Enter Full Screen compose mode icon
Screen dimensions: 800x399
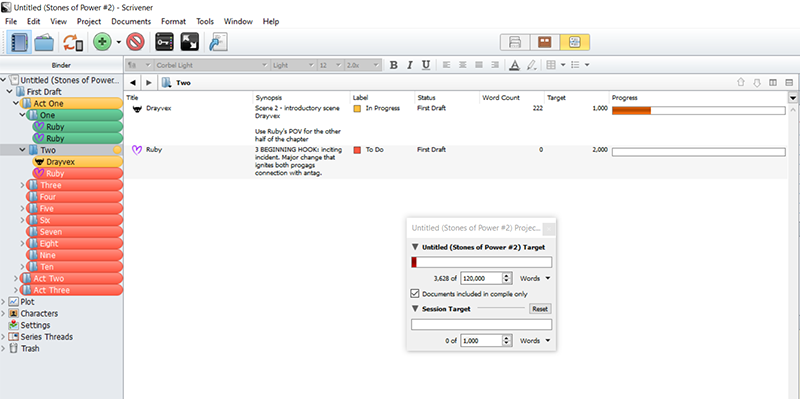[189, 42]
